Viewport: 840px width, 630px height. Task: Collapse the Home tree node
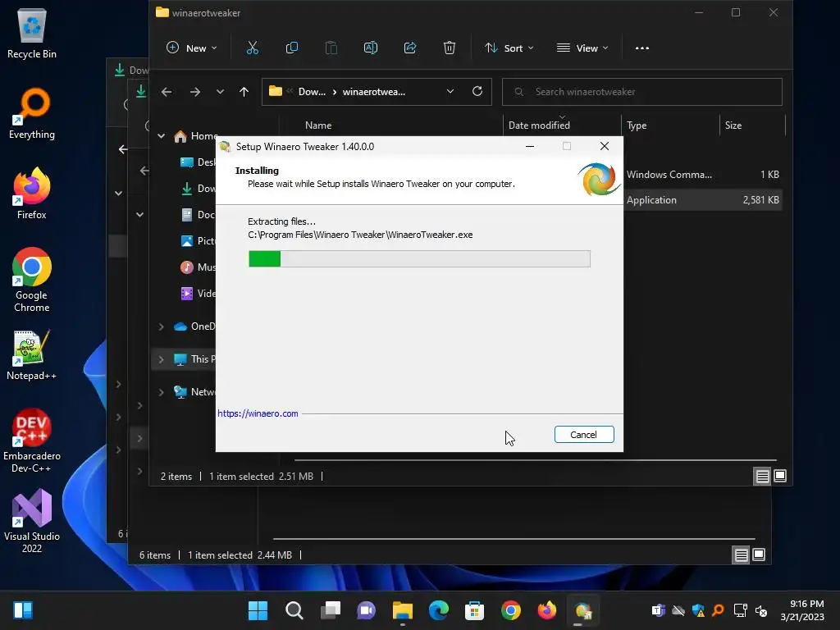coord(162,136)
